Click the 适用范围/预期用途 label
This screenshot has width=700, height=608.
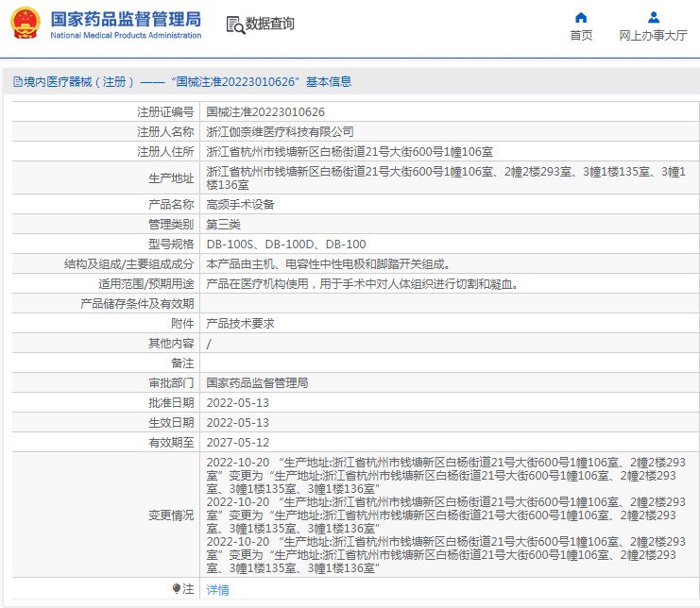[146, 284]
